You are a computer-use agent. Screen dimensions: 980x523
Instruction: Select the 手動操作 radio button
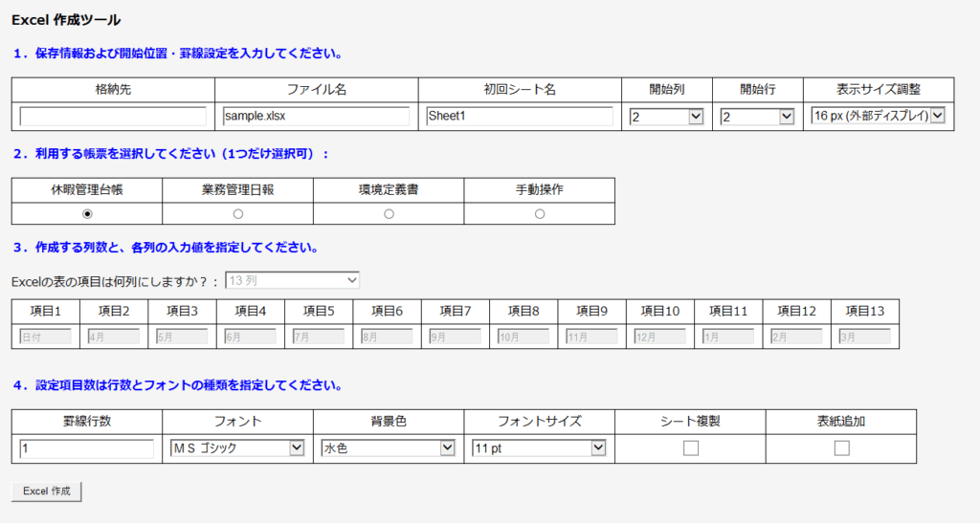[x=540, y=214]
